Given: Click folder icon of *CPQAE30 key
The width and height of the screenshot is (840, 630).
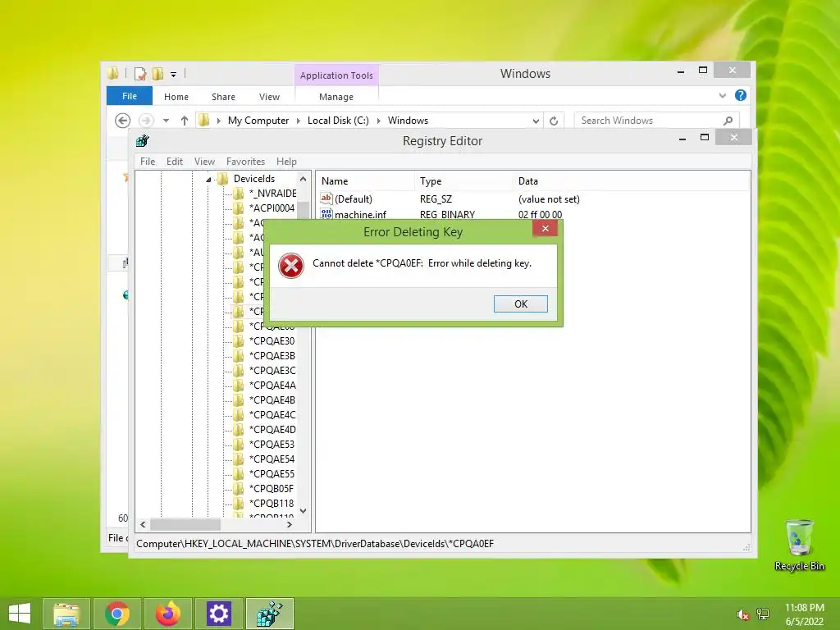Looking at the screenshot, I should [239, 340].
